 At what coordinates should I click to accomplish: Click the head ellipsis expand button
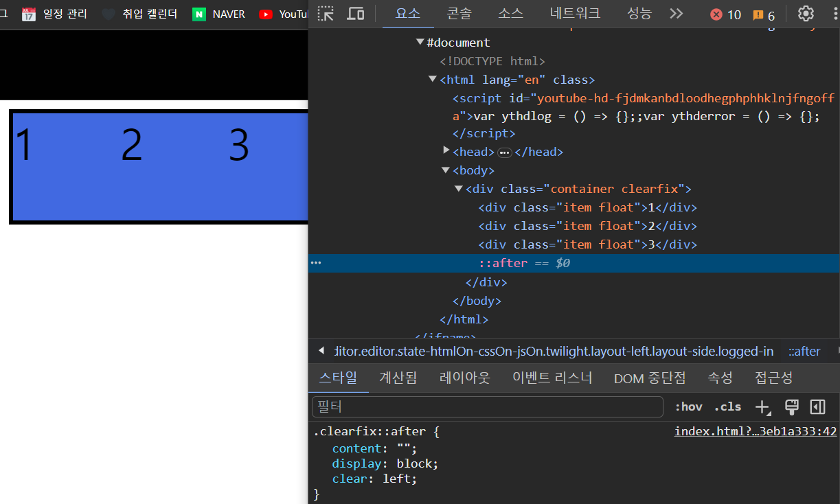click(x=504, y=152)
